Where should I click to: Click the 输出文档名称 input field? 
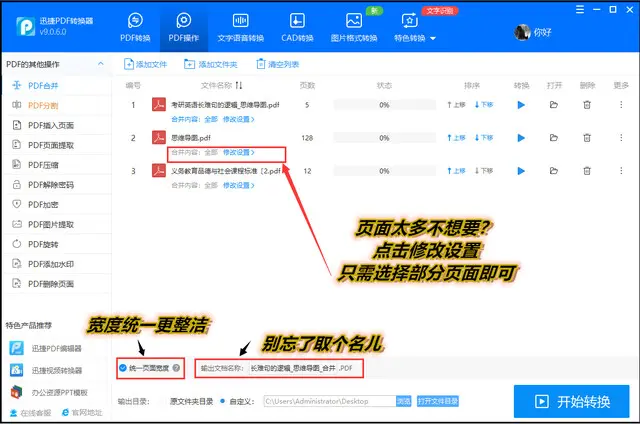pos(293,368)
